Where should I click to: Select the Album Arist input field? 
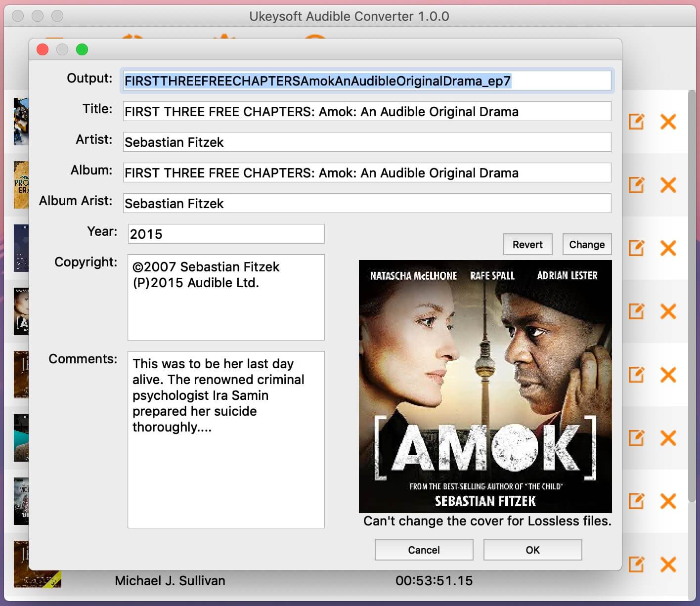[367, 203]
